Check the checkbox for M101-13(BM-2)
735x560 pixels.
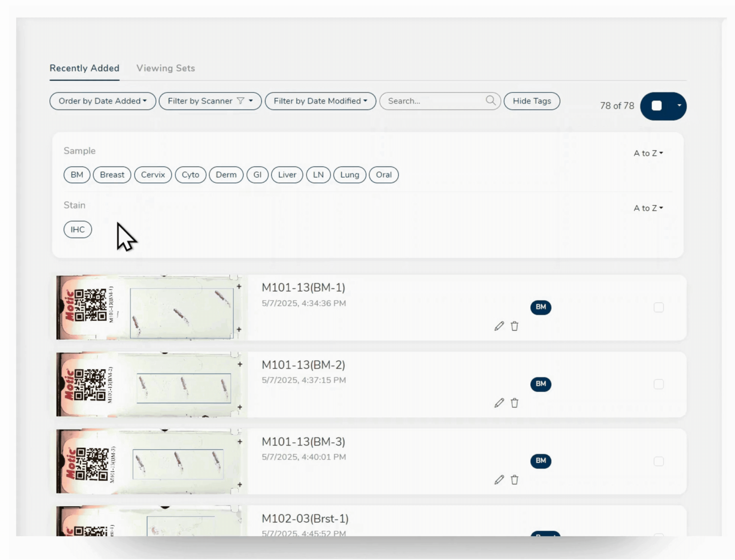pos(658,384)
